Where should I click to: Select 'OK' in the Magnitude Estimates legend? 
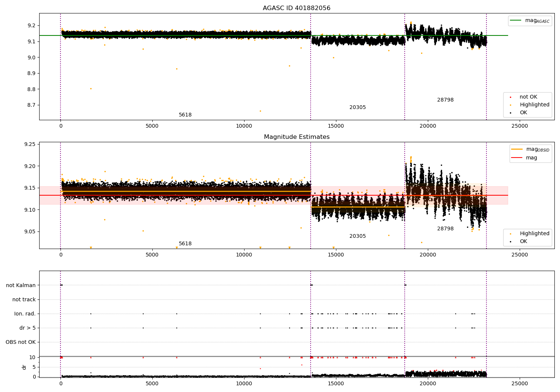(518, 242)
